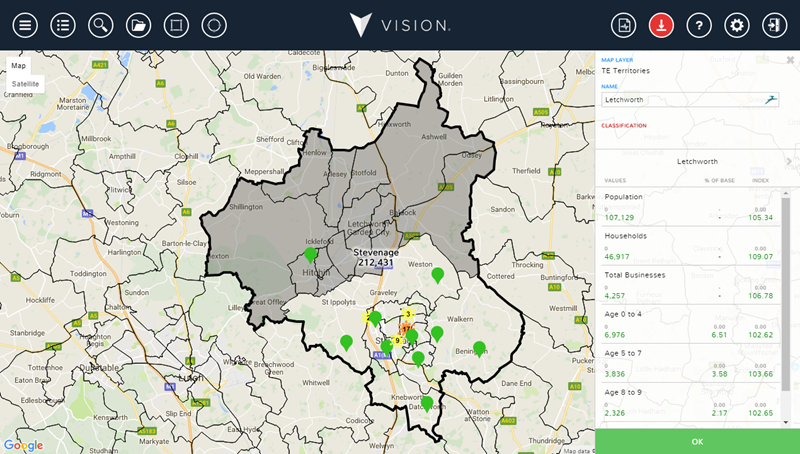Open settings gear icon
800x454 pixels.
737,25
